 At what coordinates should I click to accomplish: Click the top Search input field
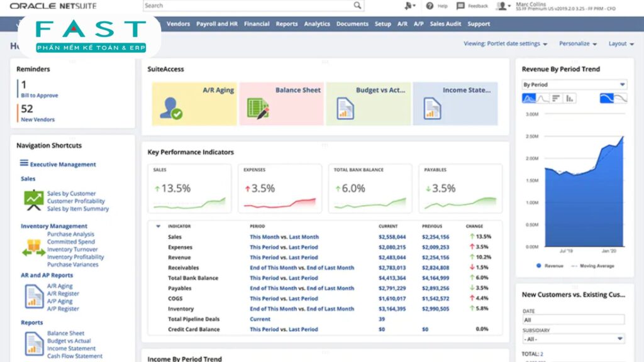[248, 5]
